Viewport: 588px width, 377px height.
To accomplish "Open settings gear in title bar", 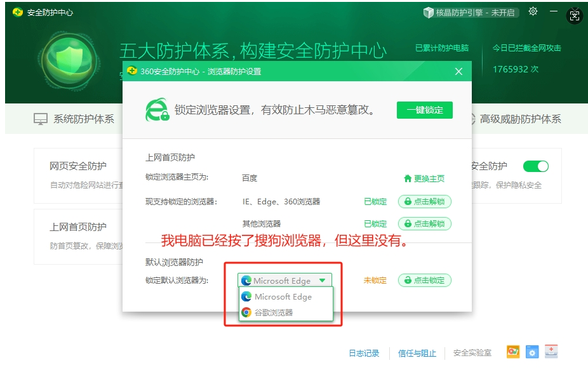I will tap(533, 11).
